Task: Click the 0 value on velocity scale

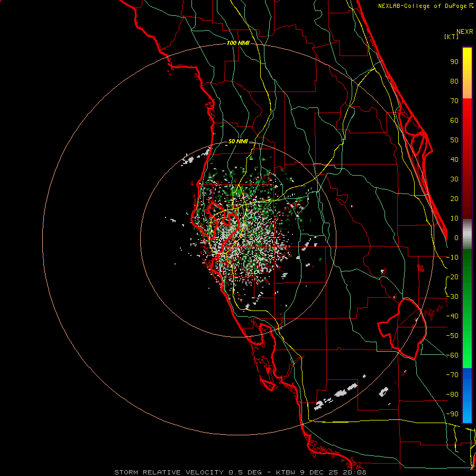Action: pos(456,237)
